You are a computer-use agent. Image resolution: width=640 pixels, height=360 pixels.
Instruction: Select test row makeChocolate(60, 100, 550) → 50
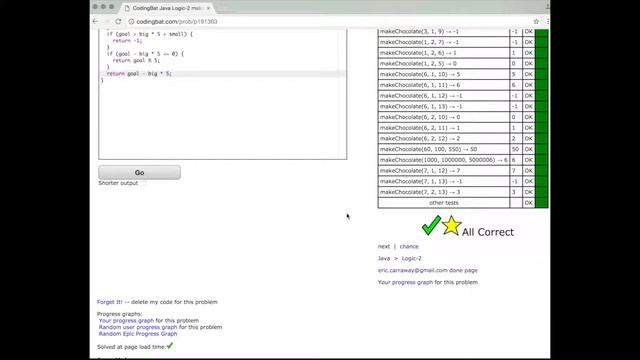[x=444, y=149]
